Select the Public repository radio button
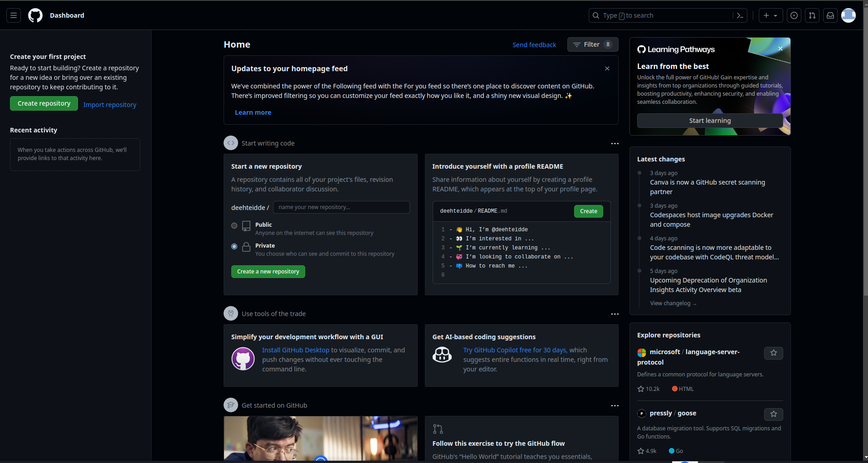Image resolution: width=868 pixels, height=463 pixels. point(234,226)
